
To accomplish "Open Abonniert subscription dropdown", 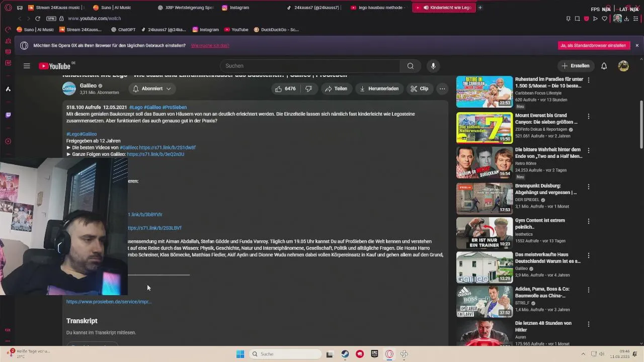I will point(151,88).
